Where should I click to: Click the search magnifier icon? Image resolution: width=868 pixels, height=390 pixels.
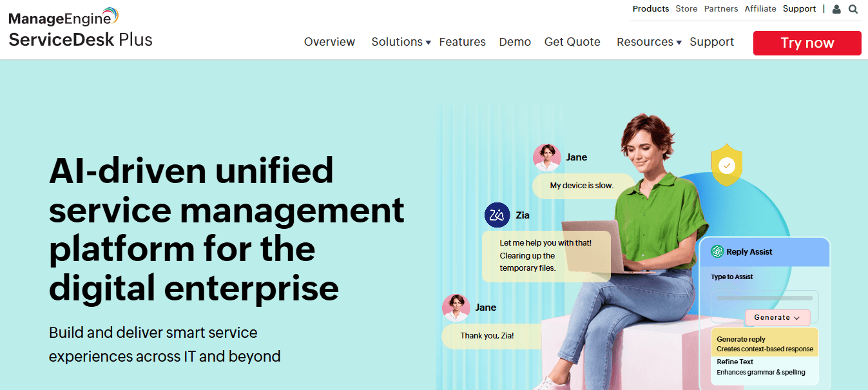pyautogui.click(x=853, y=8)
